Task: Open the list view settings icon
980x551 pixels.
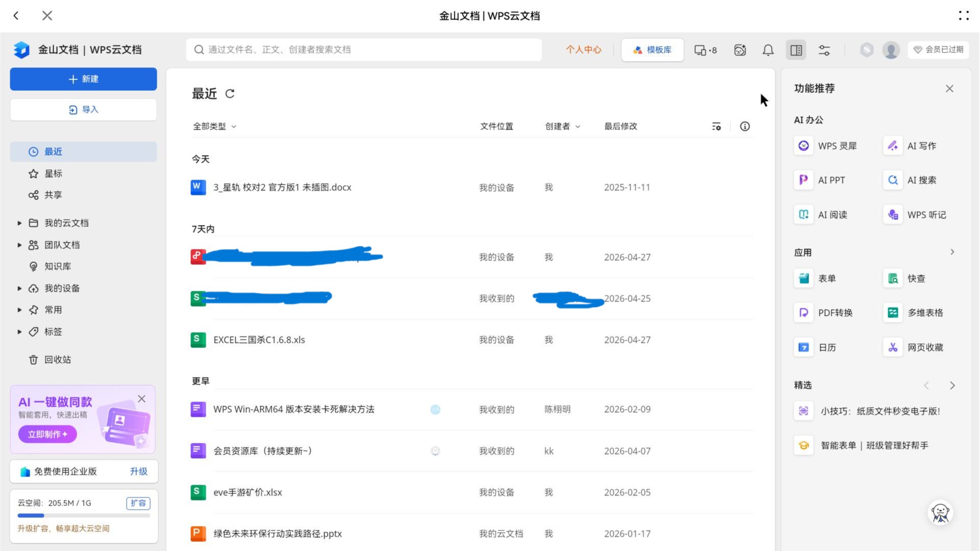Action: [x=717, y=127]
